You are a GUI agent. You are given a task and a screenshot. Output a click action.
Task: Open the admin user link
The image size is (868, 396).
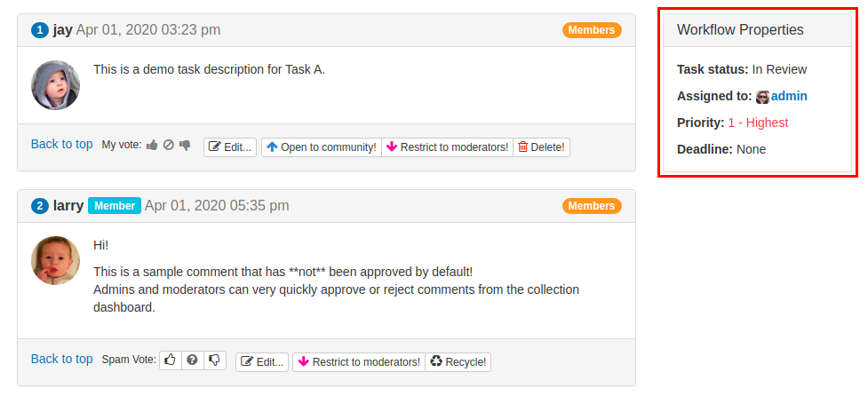tap(789, 96)
